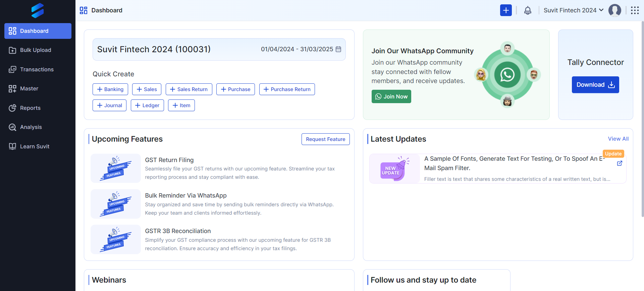The image size is (644, 291).
Task: Click the page vertical scrollbar
Action: [x=642, y=119]
